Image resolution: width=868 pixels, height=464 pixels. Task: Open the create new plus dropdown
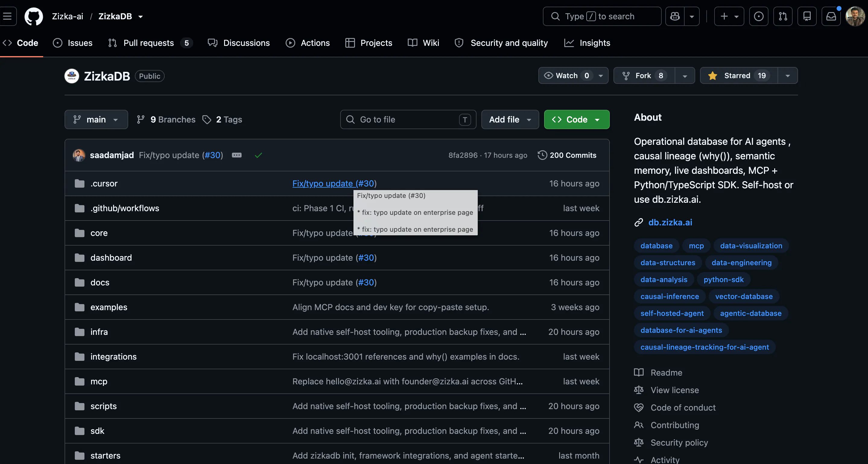pos(729,16)
